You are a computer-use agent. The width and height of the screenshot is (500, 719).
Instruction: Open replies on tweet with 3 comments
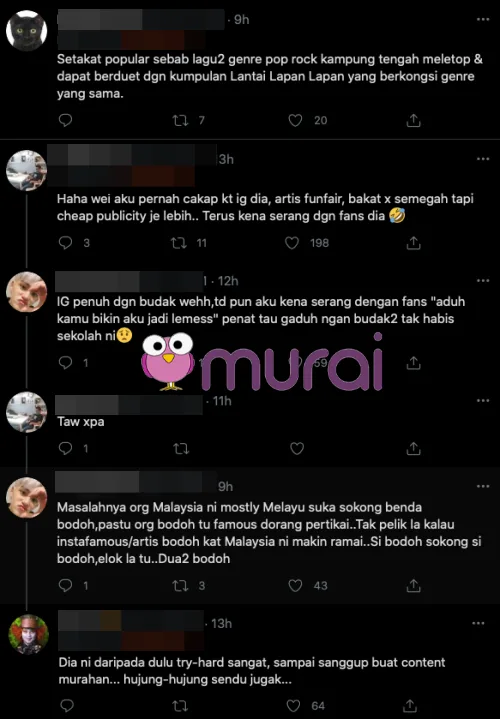(x=66, y=243)
